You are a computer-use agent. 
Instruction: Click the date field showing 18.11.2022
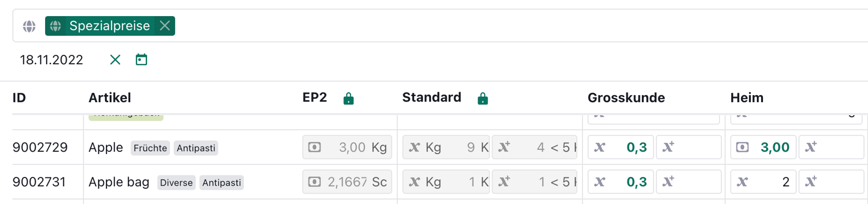52,60
